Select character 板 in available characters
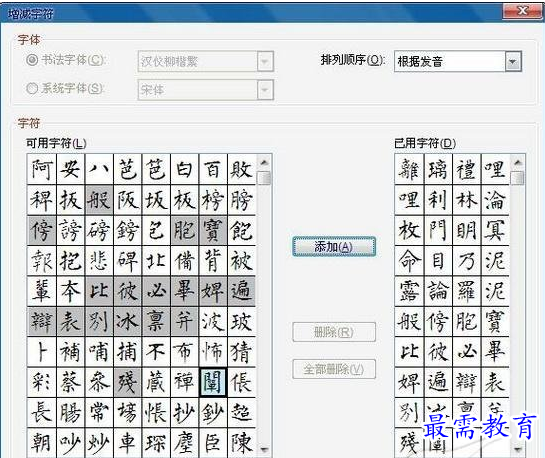The image size is (545, 458). (185, 200)
